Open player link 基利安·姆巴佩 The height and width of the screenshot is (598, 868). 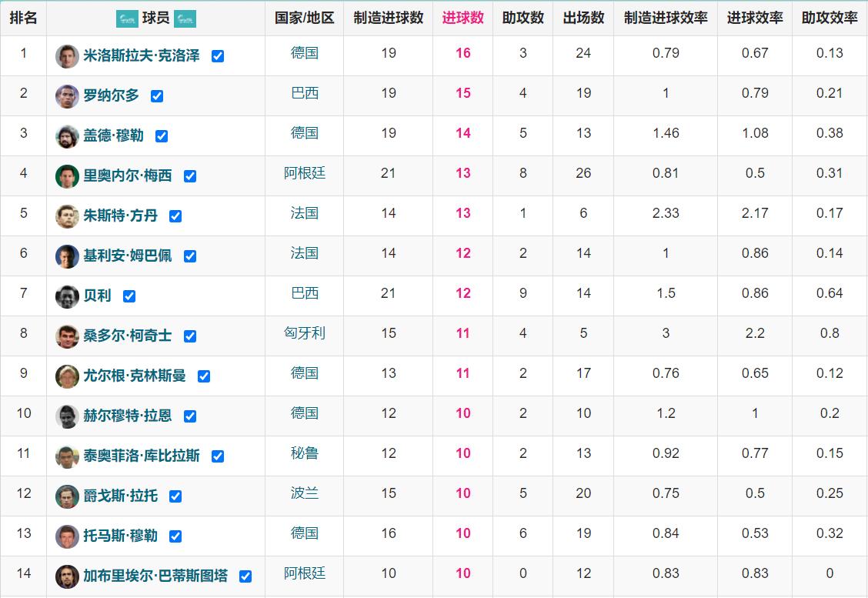click(x=127, y=256)
